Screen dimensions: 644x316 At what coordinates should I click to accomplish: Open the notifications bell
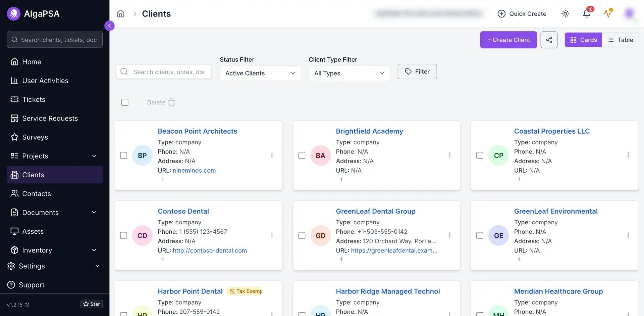pyautogui.click(x=586, y=14)
